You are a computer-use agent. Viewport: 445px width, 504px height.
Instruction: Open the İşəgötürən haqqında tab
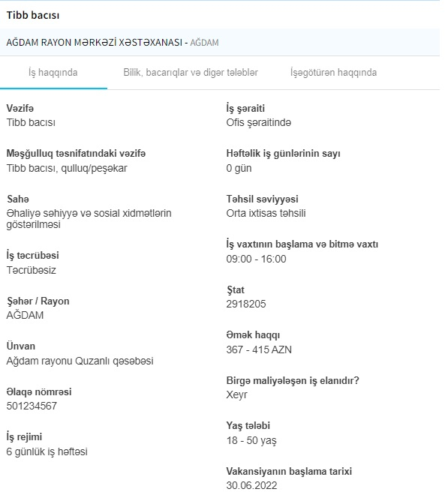pyautogui.click(x=333, y=73)
